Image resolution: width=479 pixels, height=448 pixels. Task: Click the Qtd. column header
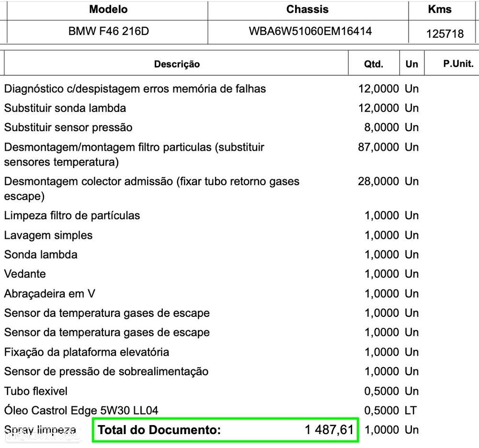(x=373, y=64)
